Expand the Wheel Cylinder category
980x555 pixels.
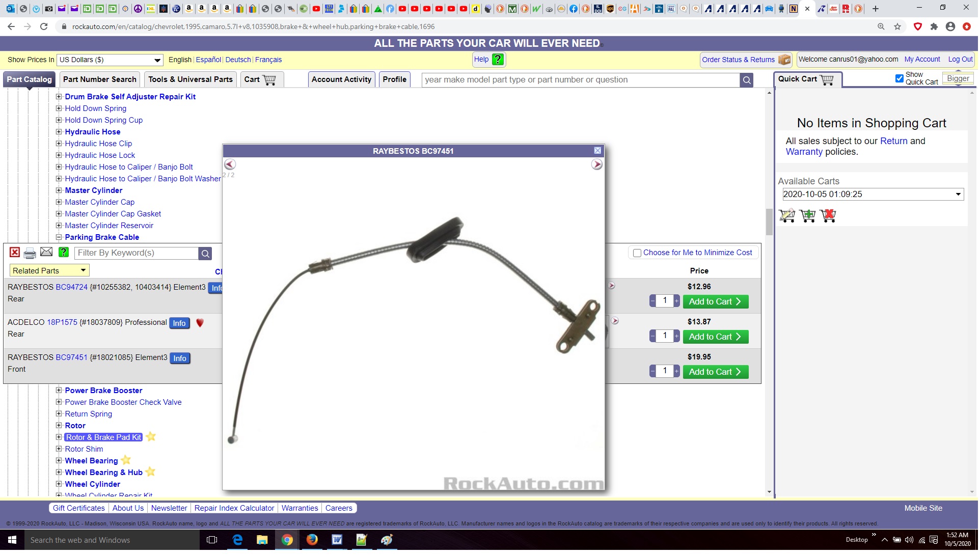click(x=59, y=485)
